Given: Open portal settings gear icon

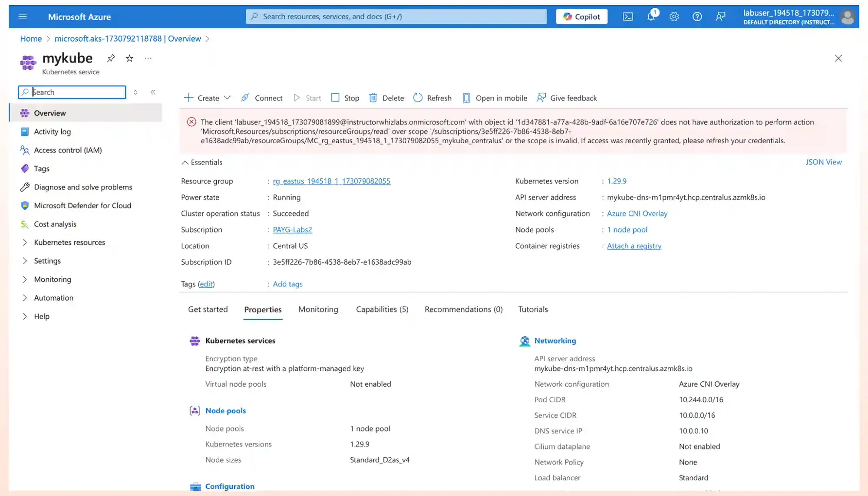Looking at the screenshot, I should (674, 16).
